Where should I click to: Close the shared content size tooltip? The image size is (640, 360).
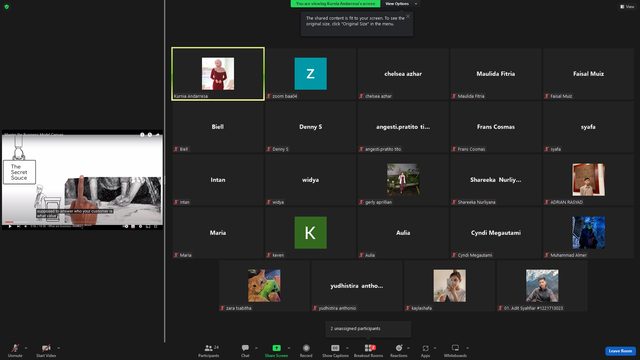click(x=408, y=16)
